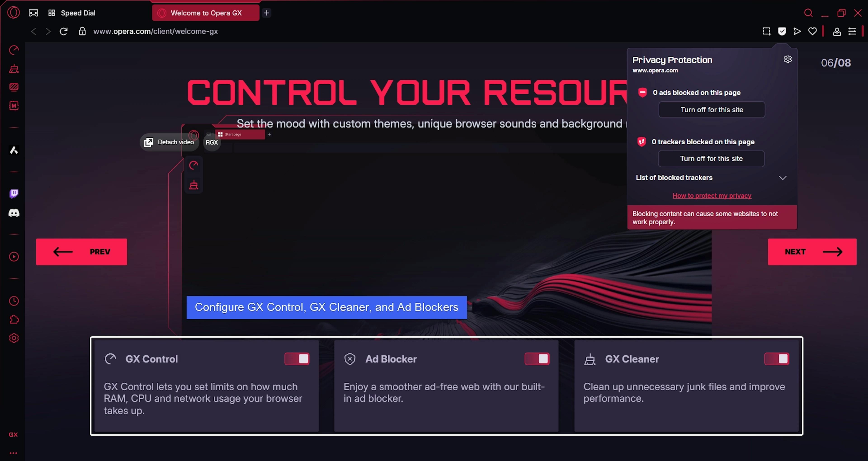Open a new tab with plus

267,13
